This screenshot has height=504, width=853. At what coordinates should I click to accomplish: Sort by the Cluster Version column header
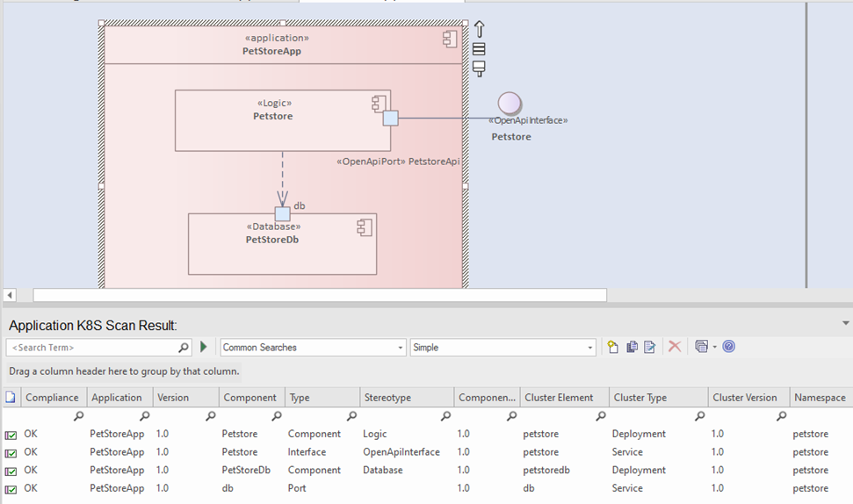(x=748, y=398)
